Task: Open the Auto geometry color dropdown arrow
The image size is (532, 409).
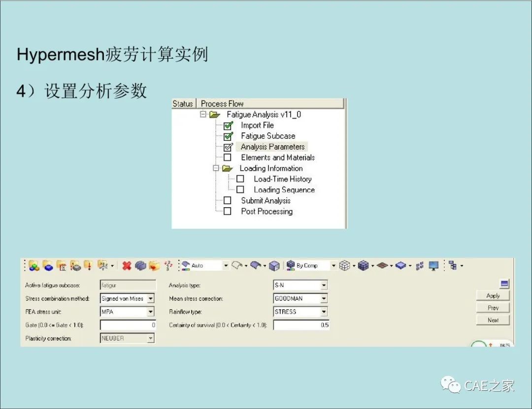Action: coord(226,266)
